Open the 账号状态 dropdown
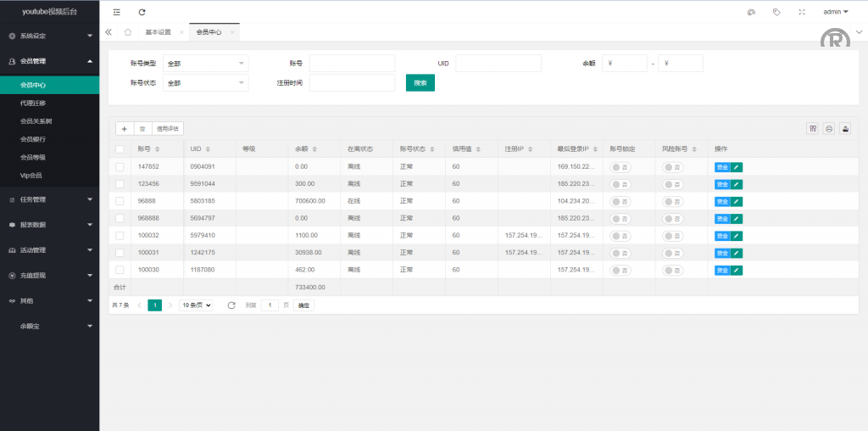Image resolution: width=868 pixels, height=431 pixels. pos(206,83)
